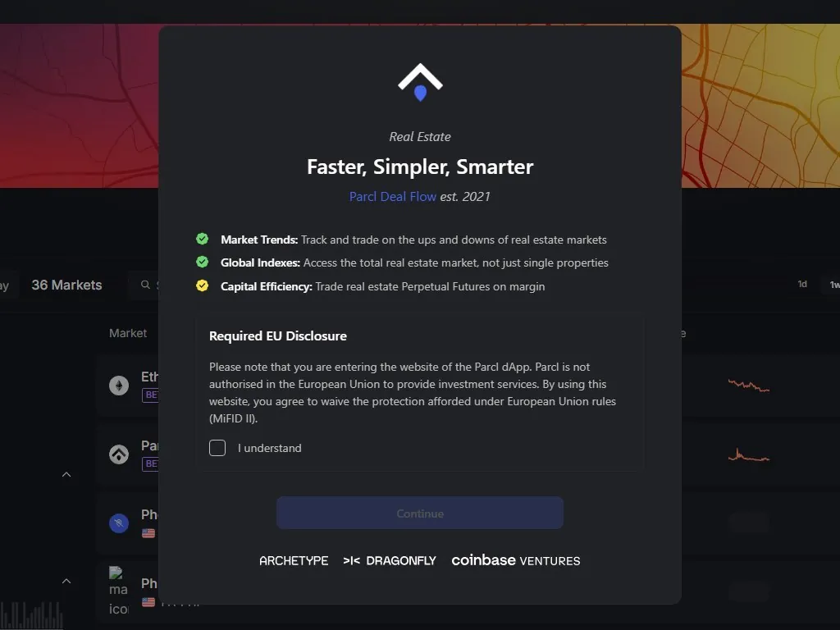Click the Continue button

419,514
